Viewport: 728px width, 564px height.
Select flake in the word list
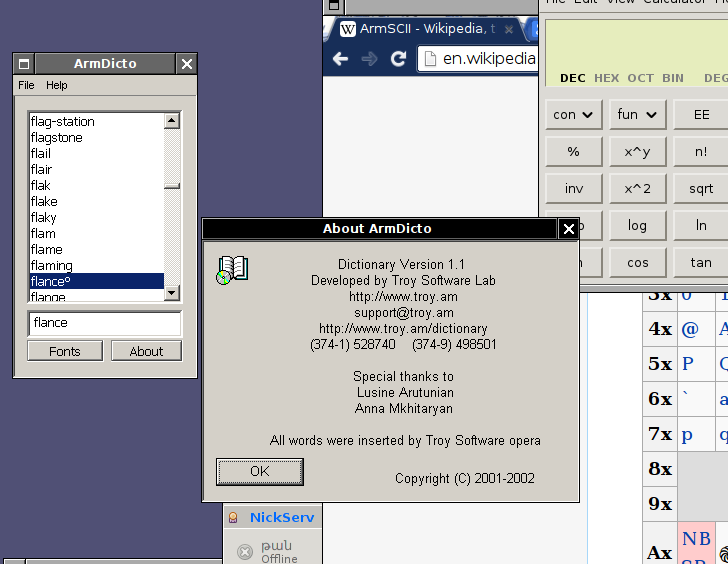97,201
